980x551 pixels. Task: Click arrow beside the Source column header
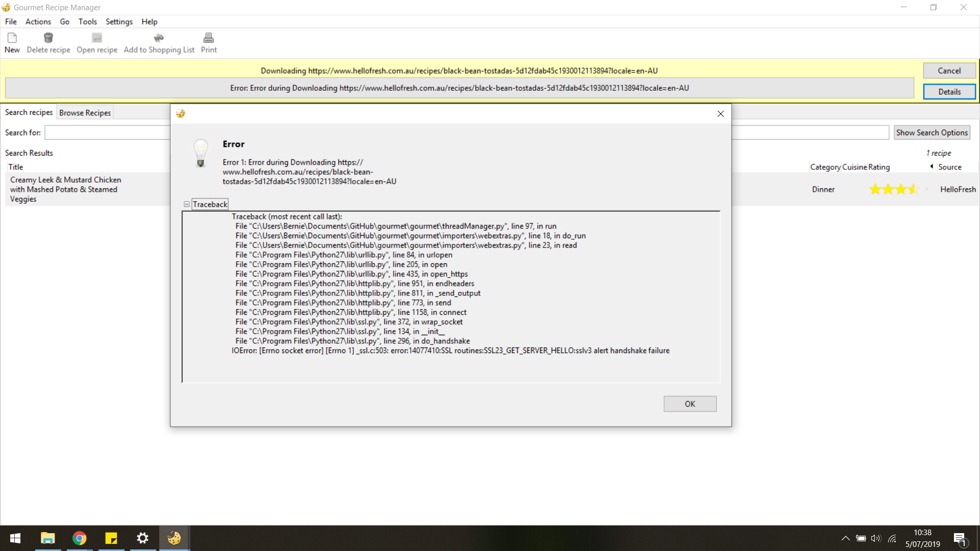point(932,166)
